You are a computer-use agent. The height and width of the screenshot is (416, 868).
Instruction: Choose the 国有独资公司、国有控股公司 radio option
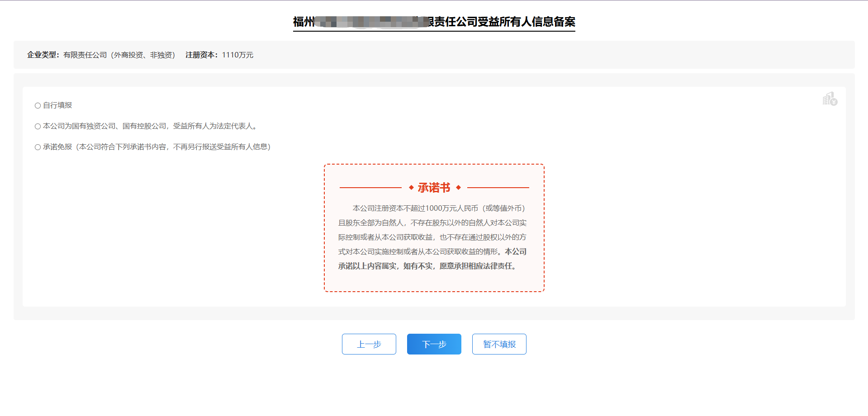(38, 126)
